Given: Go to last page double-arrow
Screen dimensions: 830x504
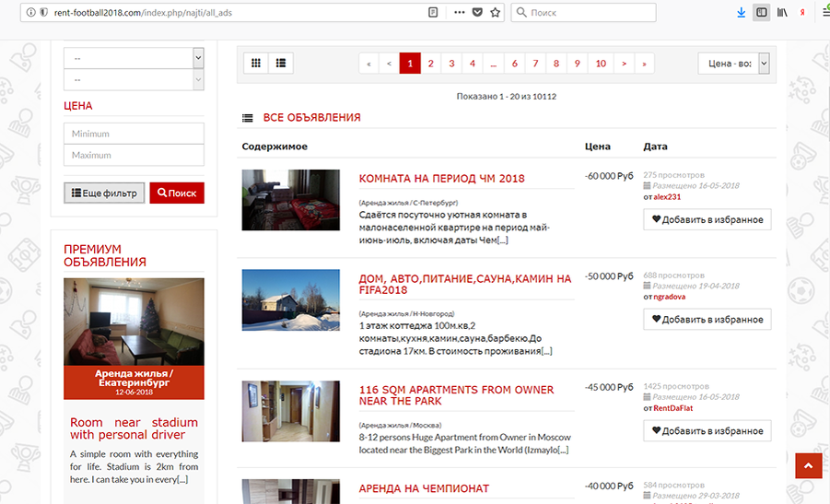Looking at the screenshot, I should (x=644, y=64).
